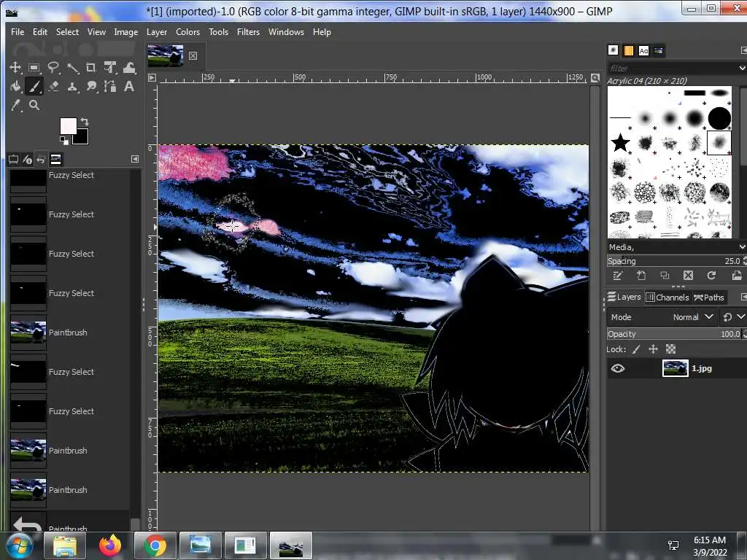This screenshot has width=747, height=560.
Task: Select the Move tool
Action: pos(15,68)
